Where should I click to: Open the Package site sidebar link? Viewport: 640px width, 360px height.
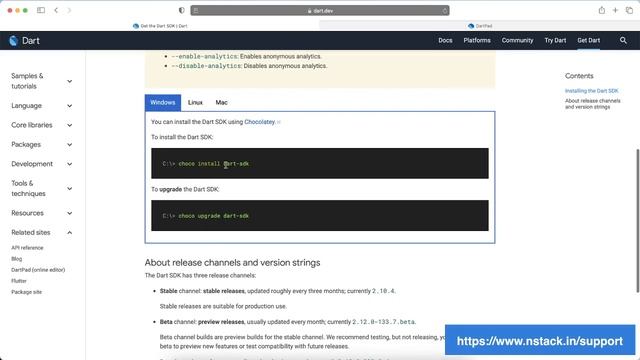pos(27,292)
